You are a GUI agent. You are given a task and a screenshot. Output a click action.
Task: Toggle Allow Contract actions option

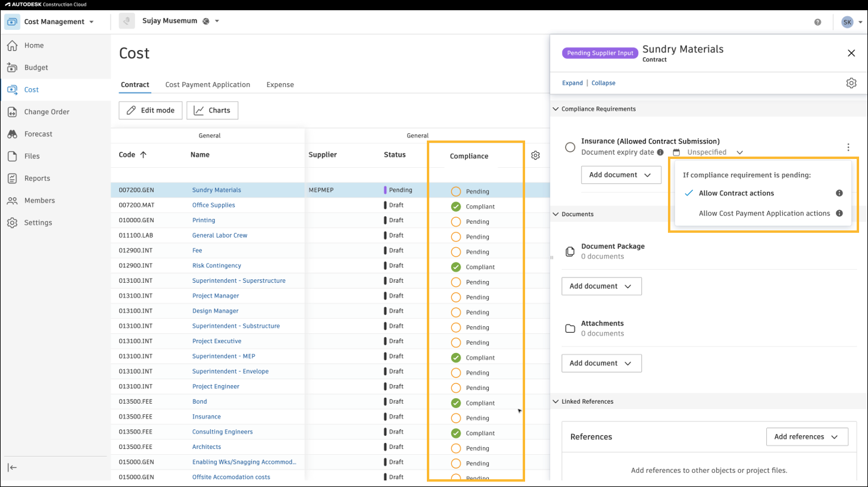pyautogui.click(x=736, y=193)
